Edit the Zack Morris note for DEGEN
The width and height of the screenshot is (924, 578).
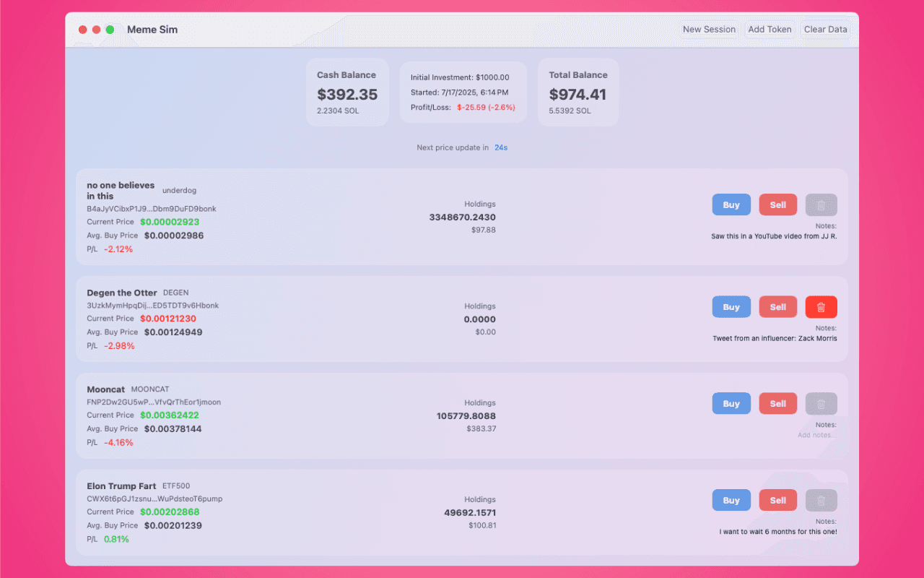point(775,337)
